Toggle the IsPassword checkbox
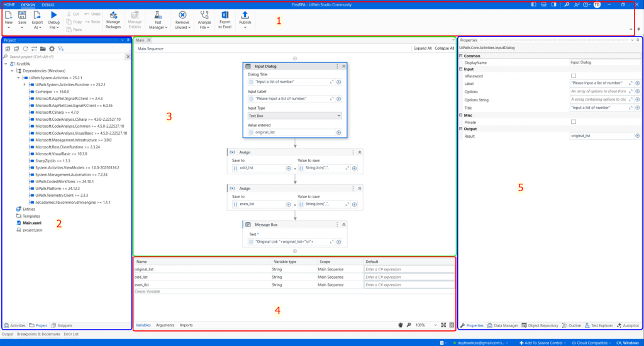 [574, 76]
